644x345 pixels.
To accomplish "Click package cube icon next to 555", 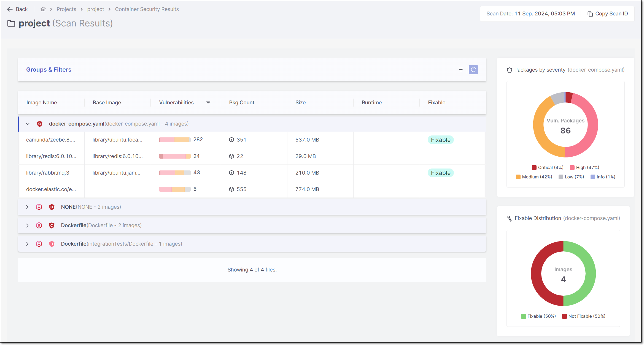I will pyautogui.click(x=231, y=189).
